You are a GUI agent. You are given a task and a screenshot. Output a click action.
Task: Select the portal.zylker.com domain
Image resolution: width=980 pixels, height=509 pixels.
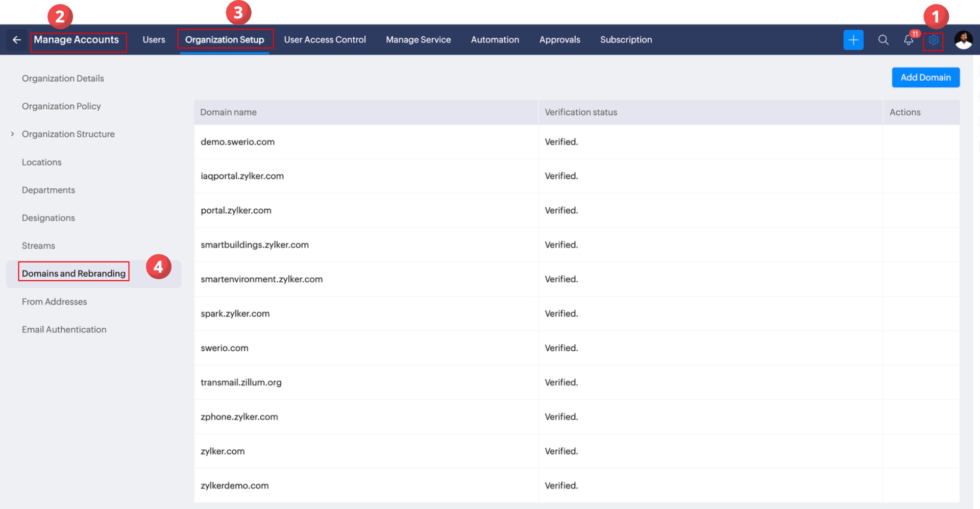click(236, 210)
